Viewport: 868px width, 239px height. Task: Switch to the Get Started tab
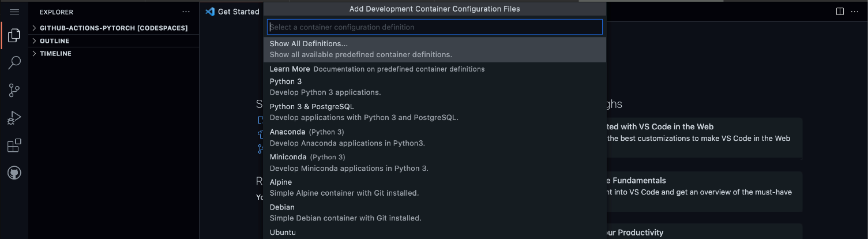tap(232, 12)
